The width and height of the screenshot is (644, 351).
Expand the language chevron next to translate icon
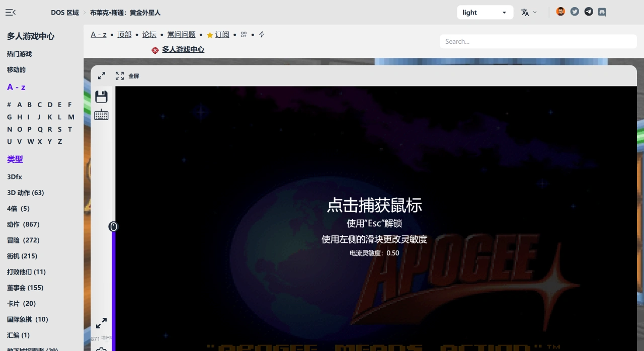coord(535,12)
